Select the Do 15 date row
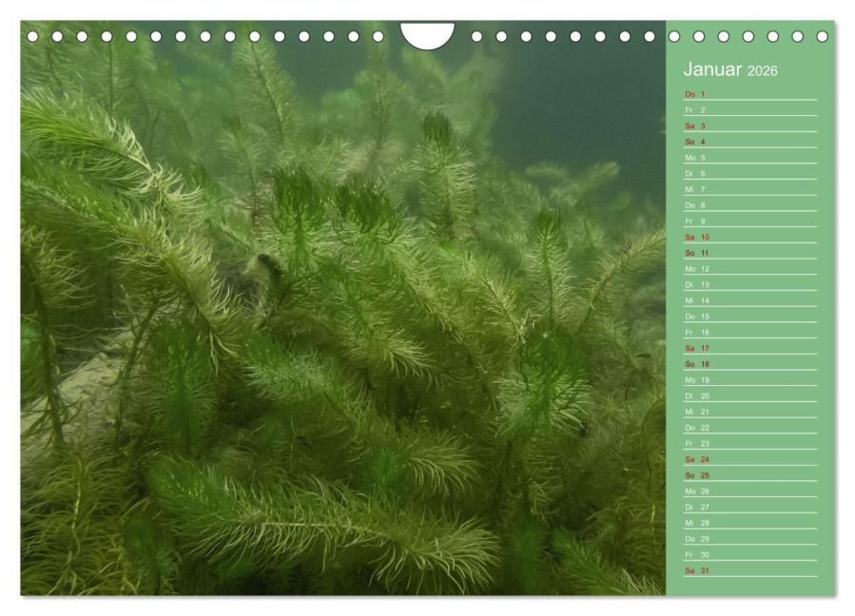The width and height of the screenshot is (855, 616). (750, 317)
